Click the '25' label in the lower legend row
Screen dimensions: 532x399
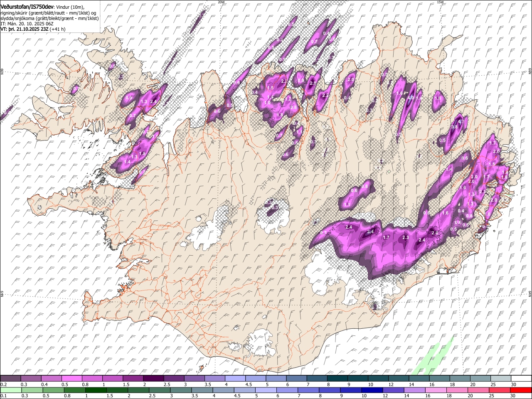(x=493, y=396)
